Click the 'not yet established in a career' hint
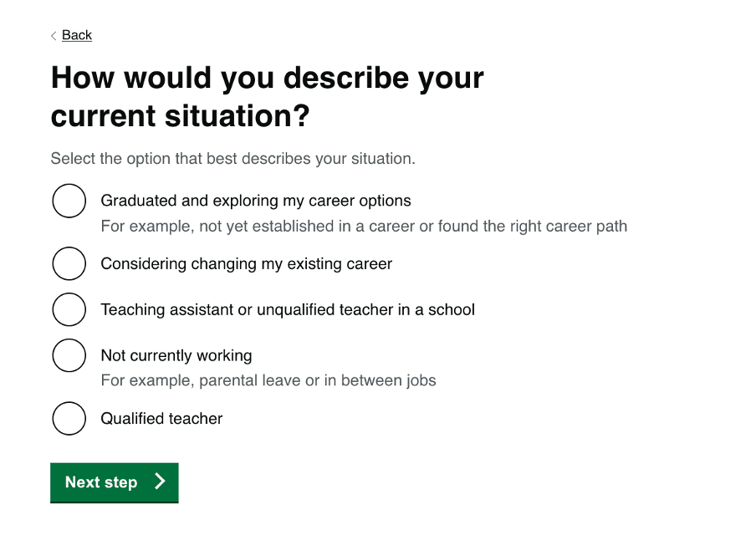 tap(364, 226)
